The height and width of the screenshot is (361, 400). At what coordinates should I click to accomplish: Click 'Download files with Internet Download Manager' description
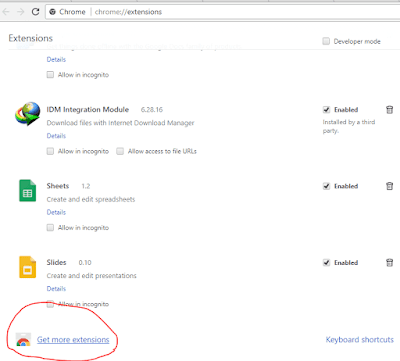(x=120, y=123)
